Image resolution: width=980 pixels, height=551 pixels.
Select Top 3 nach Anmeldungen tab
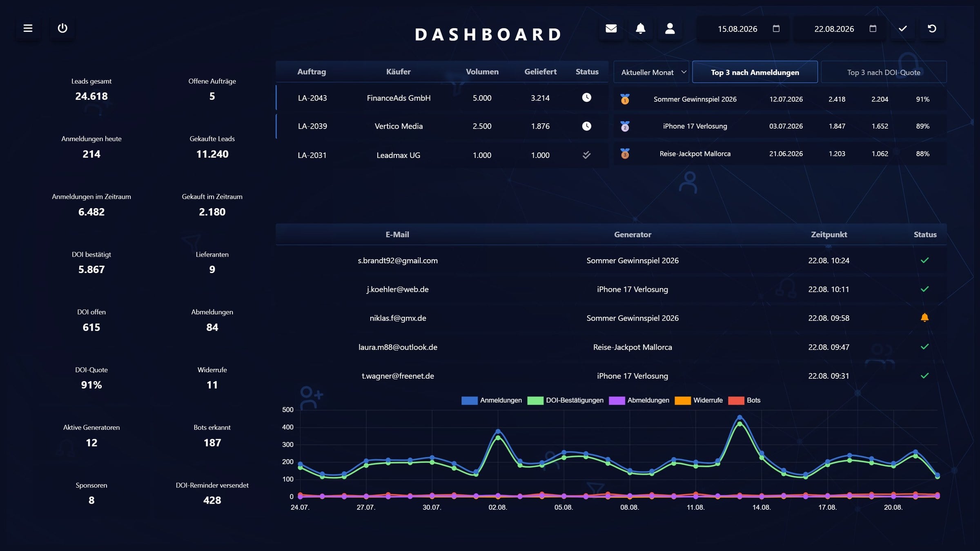[755, 72]
